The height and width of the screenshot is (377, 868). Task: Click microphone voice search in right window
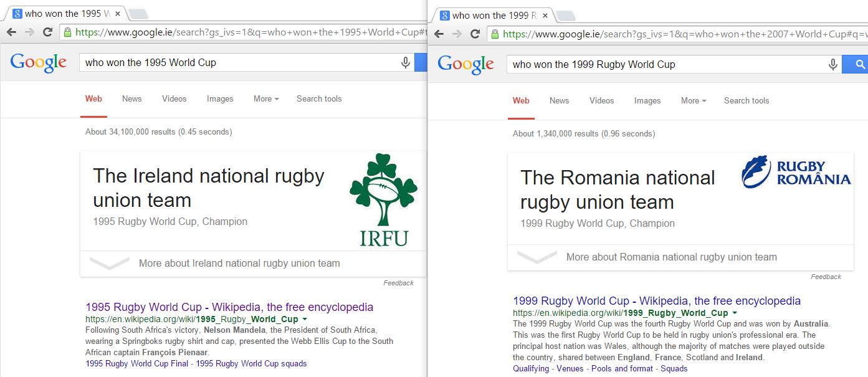pyautogui.click(x=833, y=64)
